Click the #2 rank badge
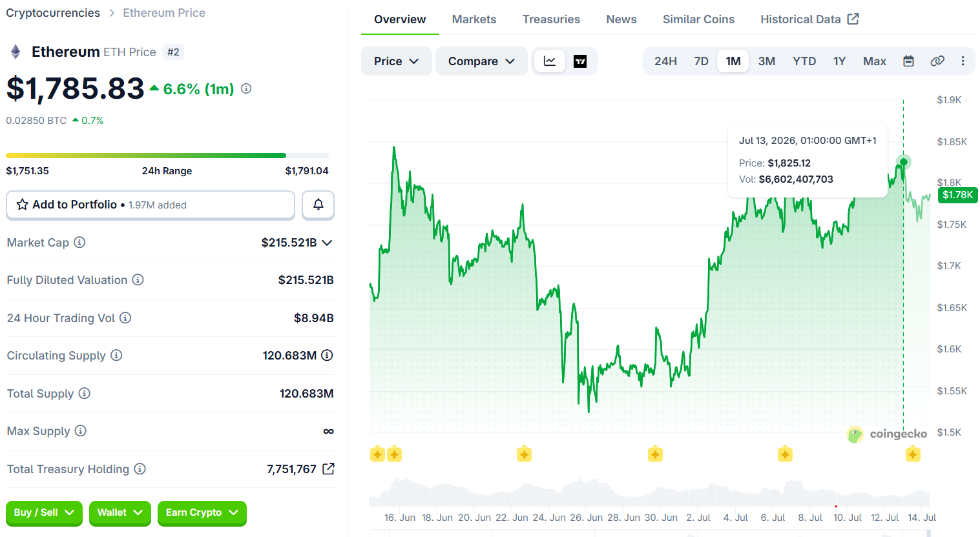The image size is (980, 537). point(173,52)
